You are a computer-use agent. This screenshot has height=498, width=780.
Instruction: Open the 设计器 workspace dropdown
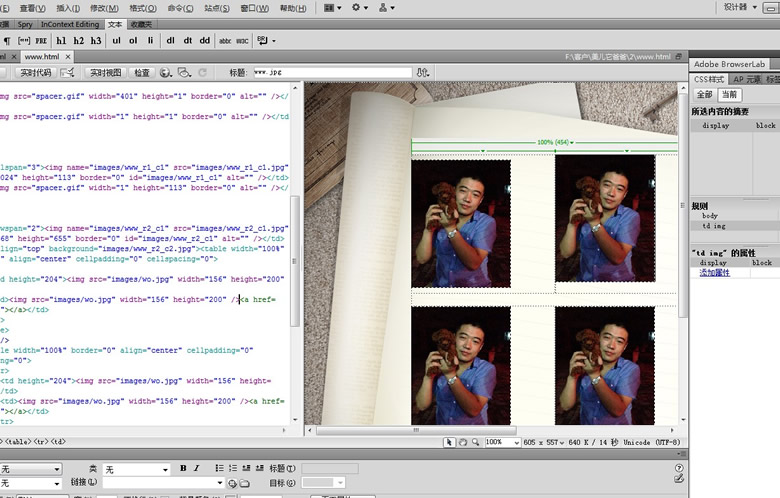pos(740,7)
